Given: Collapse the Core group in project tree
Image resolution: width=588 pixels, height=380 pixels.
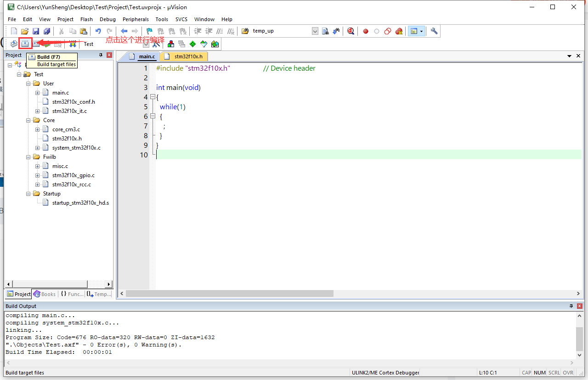Looking at the screenshot, I should click(x=28, y=120).
